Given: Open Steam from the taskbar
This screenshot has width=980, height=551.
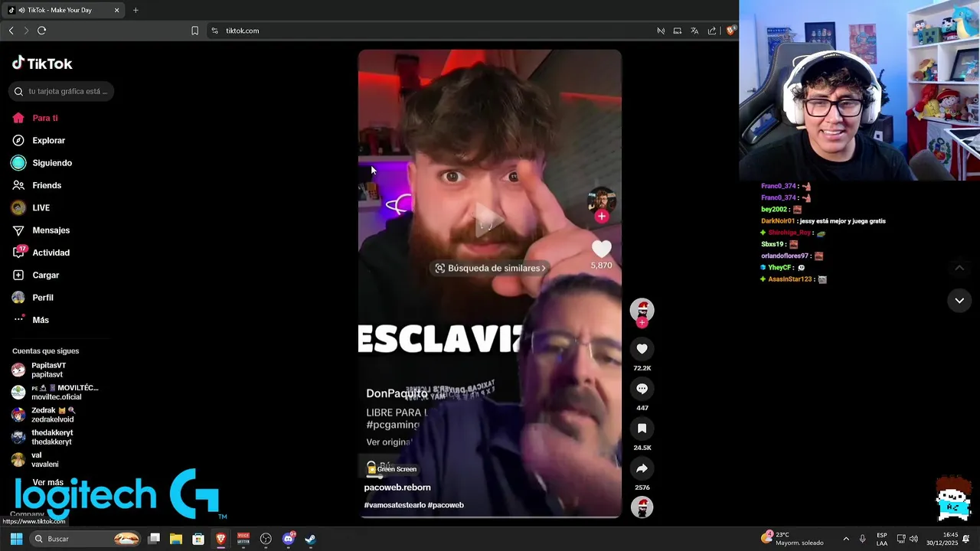Looking at the screenshot, I should [311, 539].
